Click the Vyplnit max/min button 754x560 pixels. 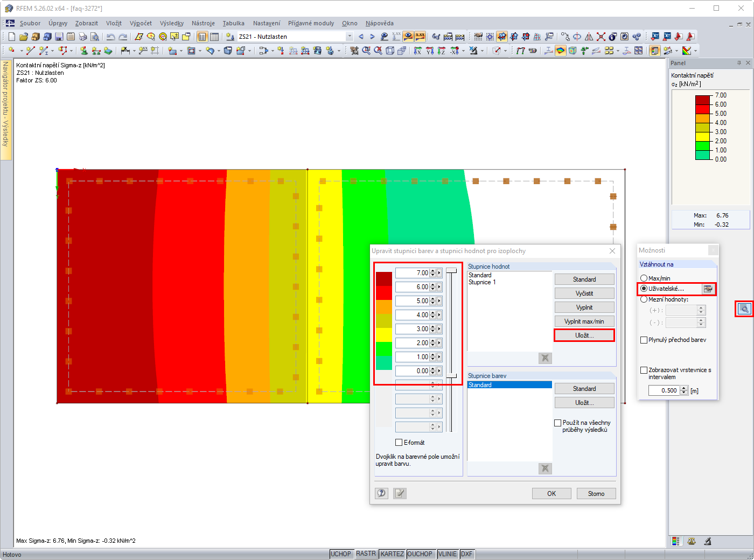(584, 321)
